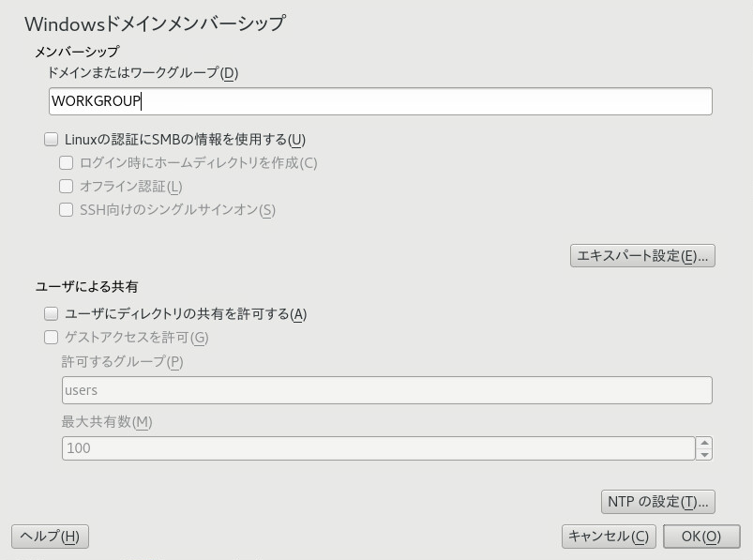Image resolution: width=753 pixels, height=560 pixels.
Task: Open the expert settings dialog
Action: click(642, 255)
